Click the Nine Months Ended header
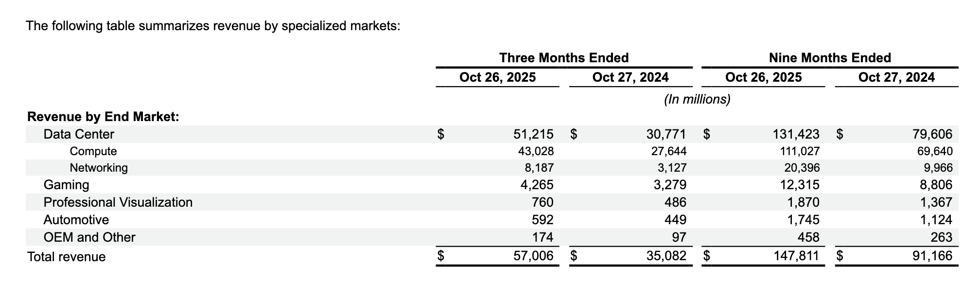Screen dimensions: 980x285 830,58
